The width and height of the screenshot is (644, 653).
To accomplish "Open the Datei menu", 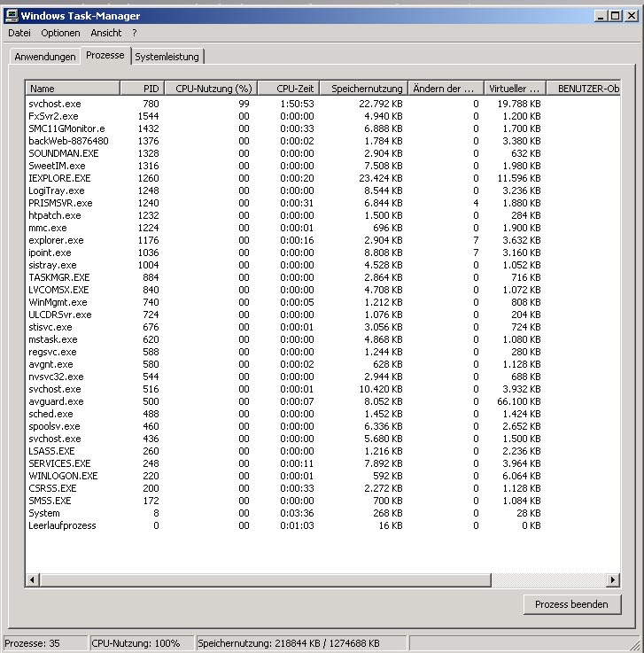I will pyautogui.click(x=19, y=33).
